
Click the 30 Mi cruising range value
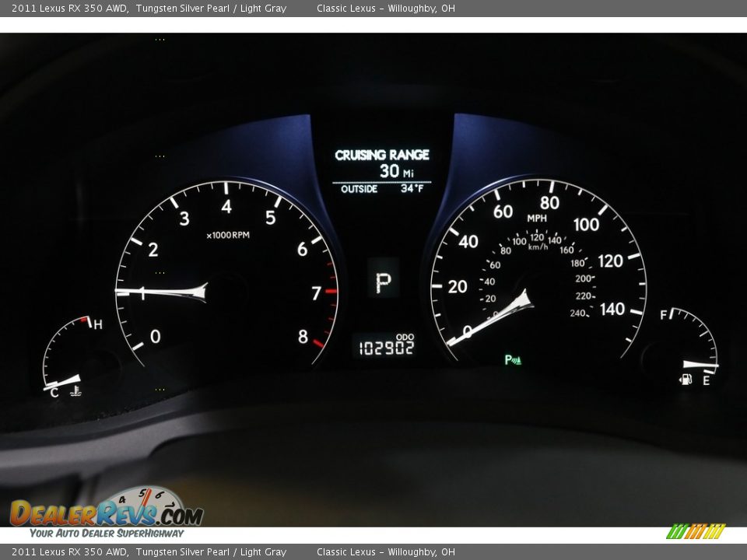(x=396, y=171)
